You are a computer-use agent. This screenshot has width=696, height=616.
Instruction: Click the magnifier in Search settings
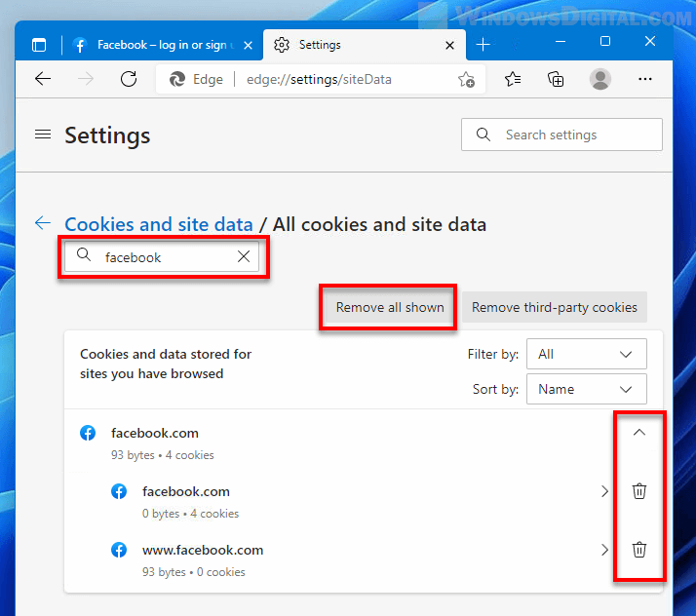click(x=483, y=135)
